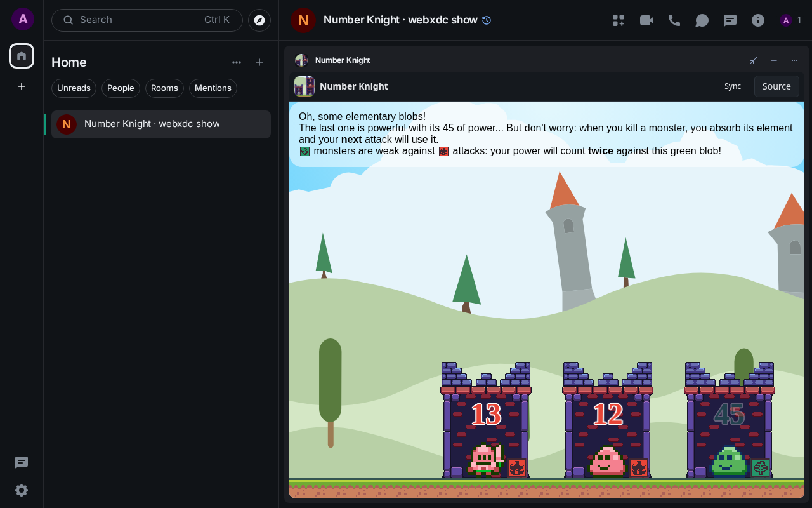The width and height of the screenshot is (812, 508).
Task: Filter the room list by People
Action: 121,88
